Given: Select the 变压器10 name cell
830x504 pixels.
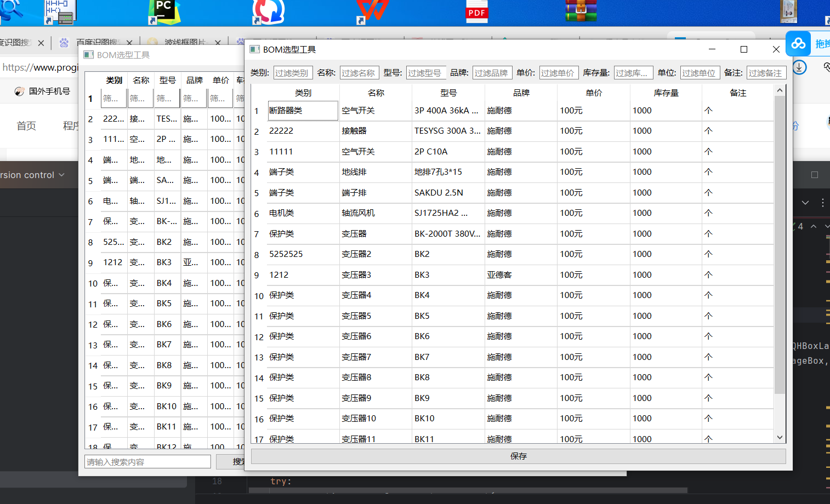Looking at the screenshot, I should coord(376,419).
